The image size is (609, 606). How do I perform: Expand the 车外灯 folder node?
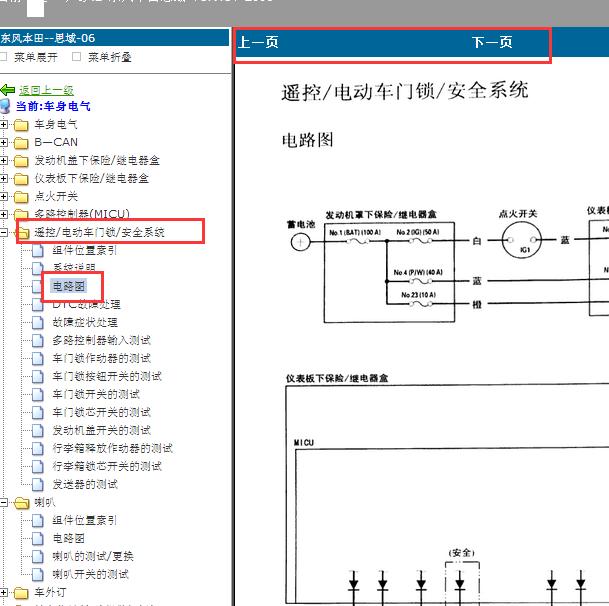point(3,592)
